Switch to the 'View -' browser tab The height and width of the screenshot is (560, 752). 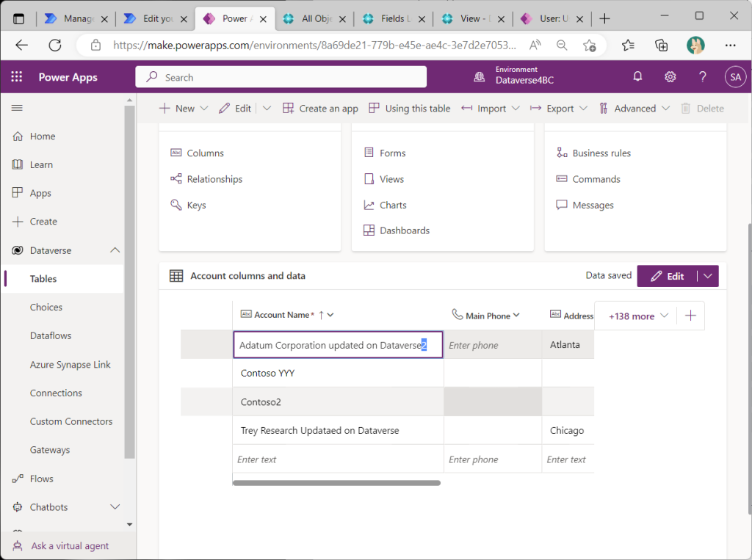tap(474, 18)
